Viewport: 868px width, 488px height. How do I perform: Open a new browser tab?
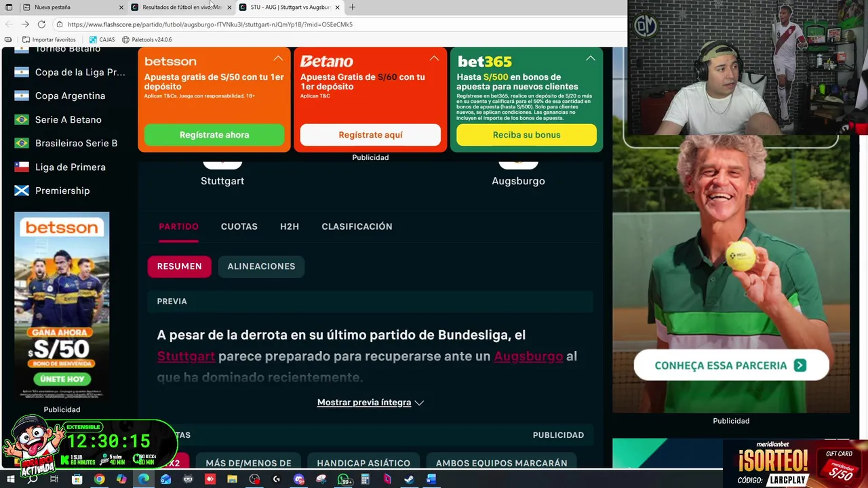(x=352, y=7)
